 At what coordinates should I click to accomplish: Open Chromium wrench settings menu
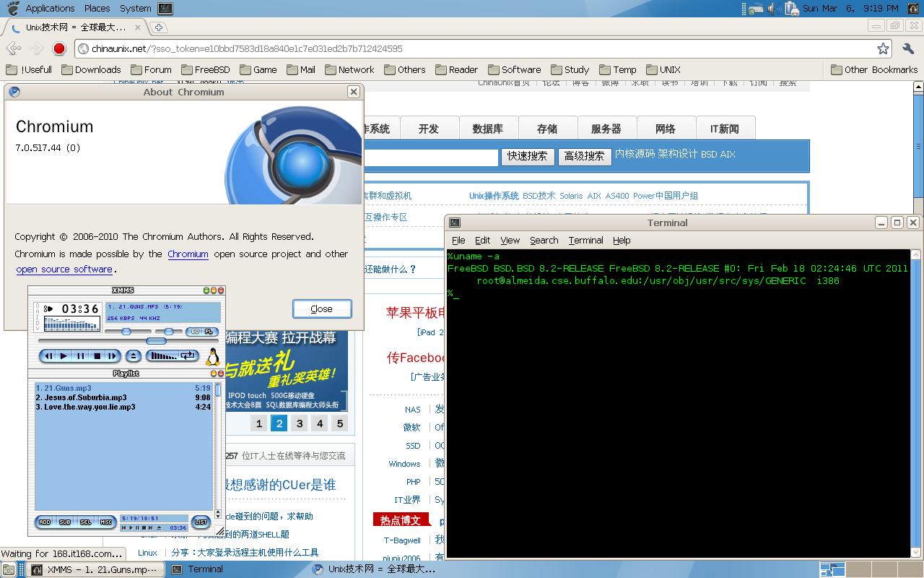coord(908,49)
